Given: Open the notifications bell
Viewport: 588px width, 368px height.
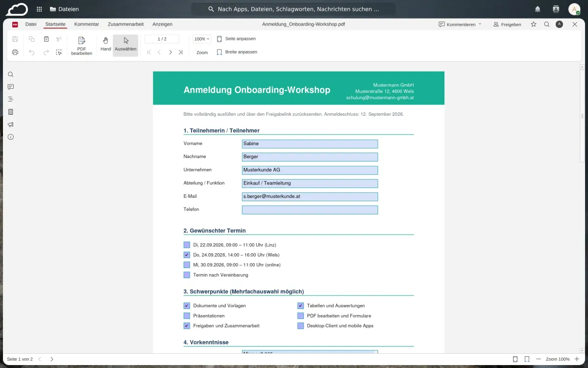Looking at the screenshot, I should (538, 9).
